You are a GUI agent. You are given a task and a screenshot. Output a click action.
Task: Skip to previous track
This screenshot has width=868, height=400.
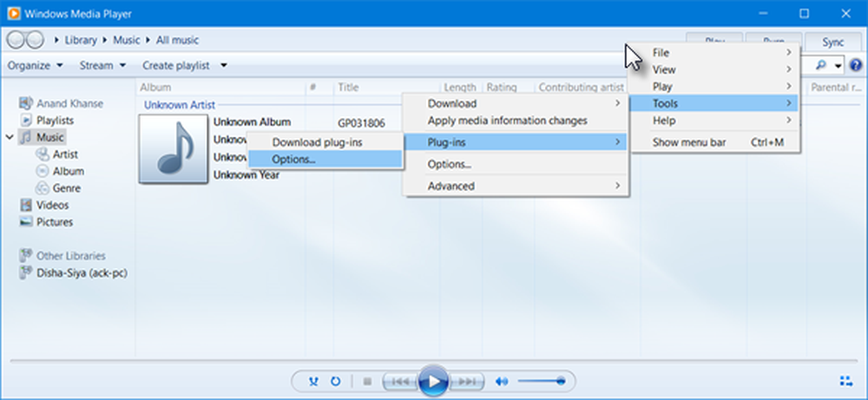[x=400, y=381]
